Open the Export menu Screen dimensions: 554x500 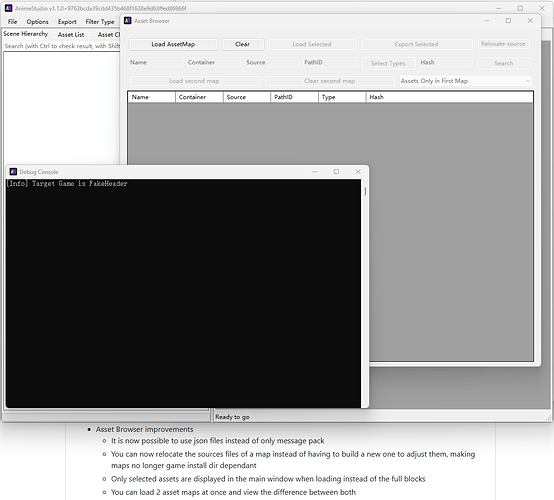tap(67, 22)
